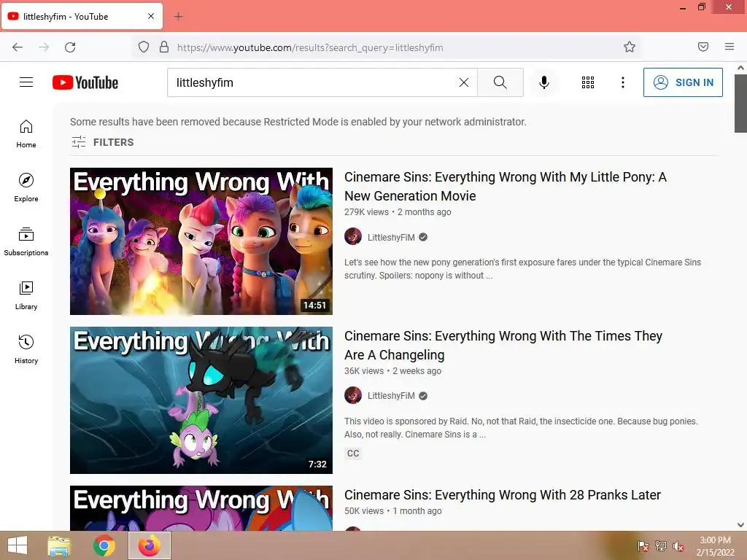
Task: Open LittleshyFiM channel name under second video
Action: point(391,396)
